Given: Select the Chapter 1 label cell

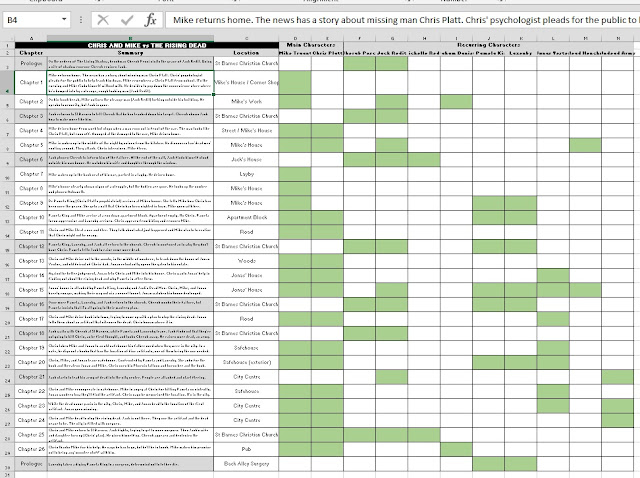Looking at the screenshot, I should [x=31, y=82].
